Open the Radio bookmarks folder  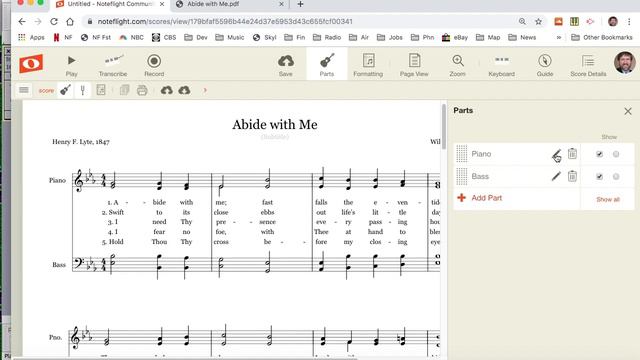click(327, 38)
